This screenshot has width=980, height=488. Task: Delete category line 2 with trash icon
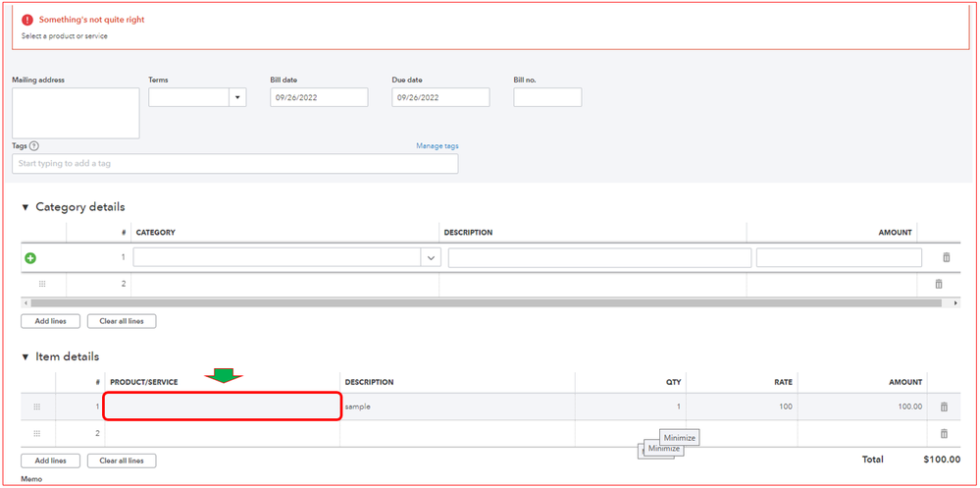point(938,284)
